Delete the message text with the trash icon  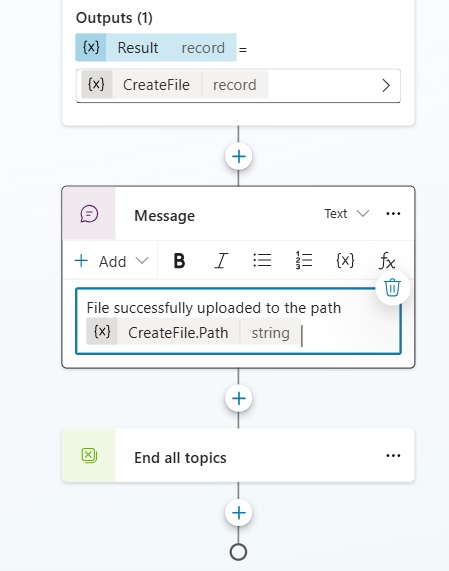pyautogui.click(x=392, y=288)
